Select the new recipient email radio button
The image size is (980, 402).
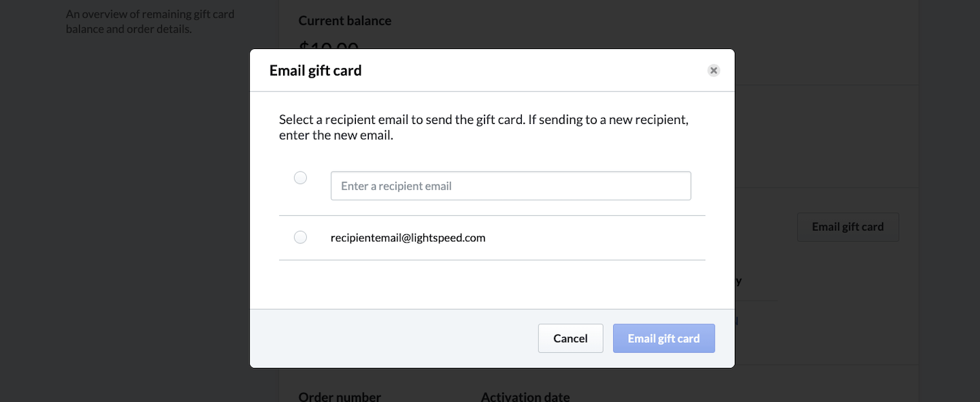coord(300,178)
